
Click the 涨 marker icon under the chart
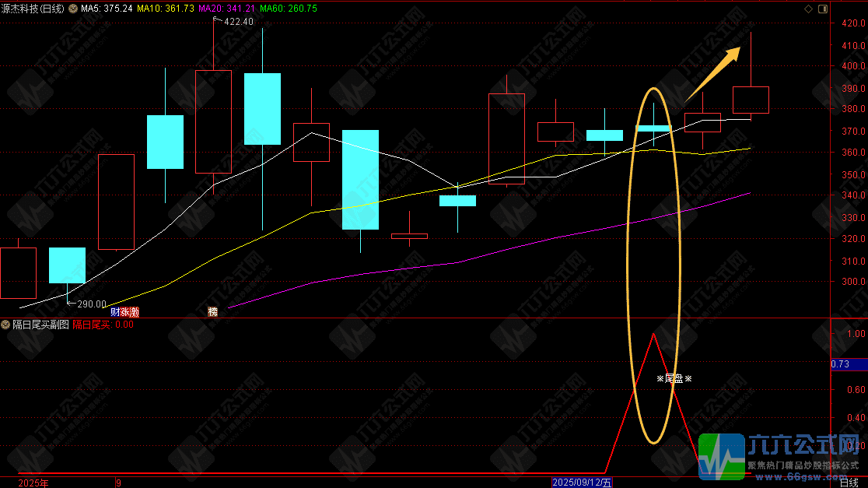point(124,312)
